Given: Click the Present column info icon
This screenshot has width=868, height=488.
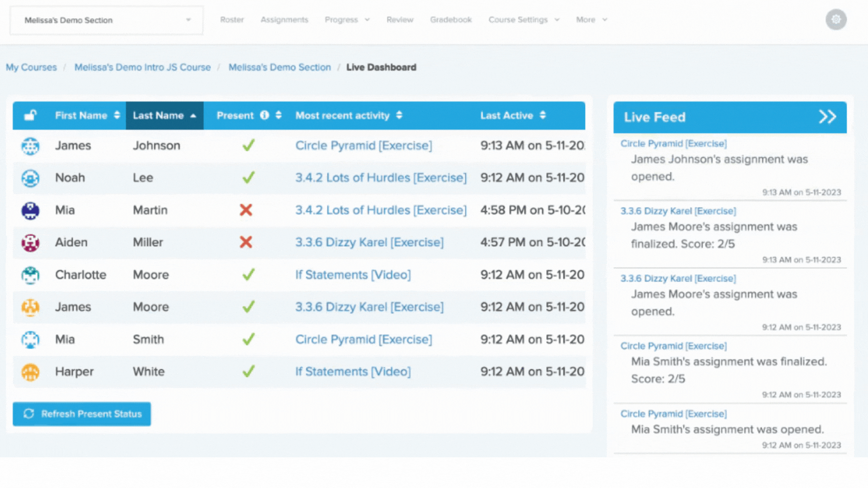Looking at the screenshot, I should tap(264, 115).
